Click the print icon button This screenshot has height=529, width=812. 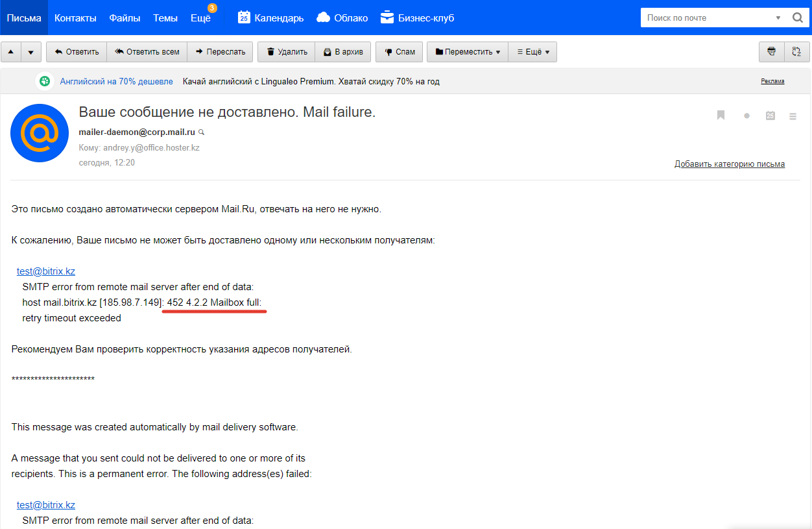pyautogui.click(x=772, y=52)
